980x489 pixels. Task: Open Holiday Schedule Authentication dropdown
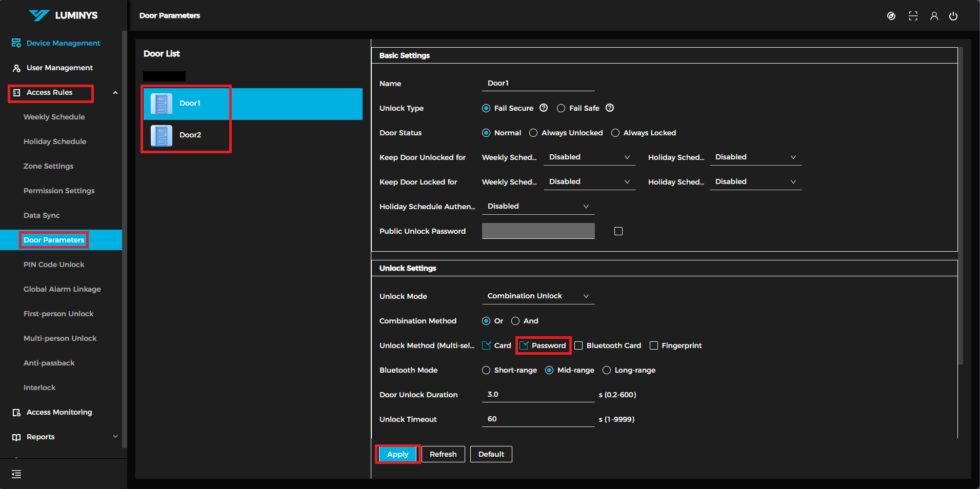[538, 207]
